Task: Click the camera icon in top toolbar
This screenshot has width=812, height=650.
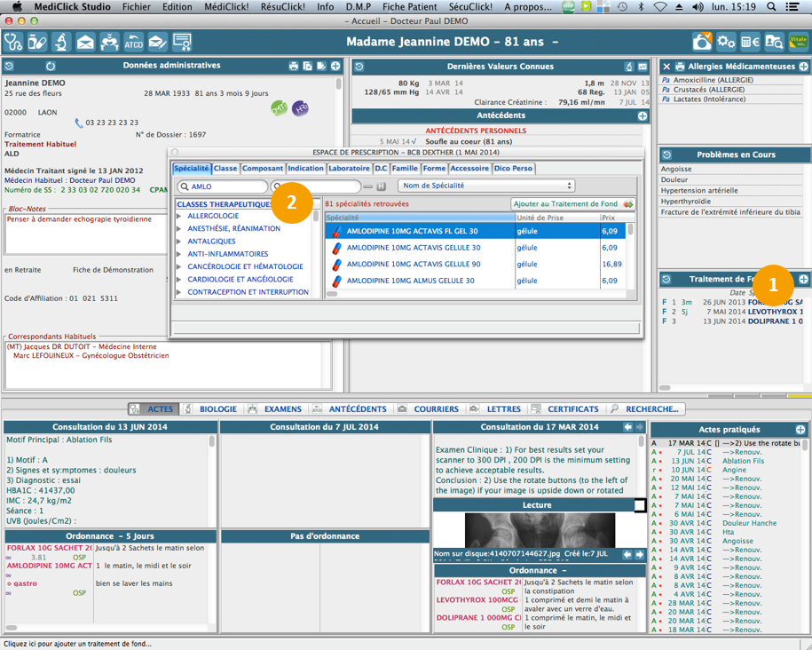Action: coord(702,42)
